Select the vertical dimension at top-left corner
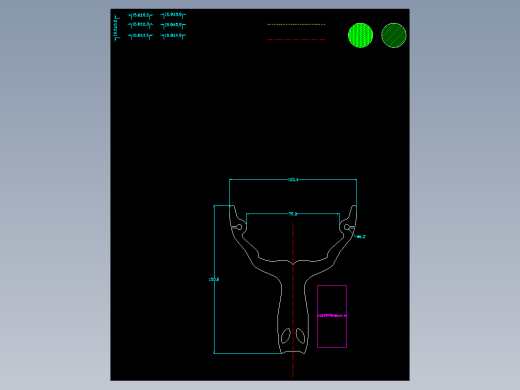Image resolution: width=520 pixels, height=390 pixels. [x=116, y=28]
